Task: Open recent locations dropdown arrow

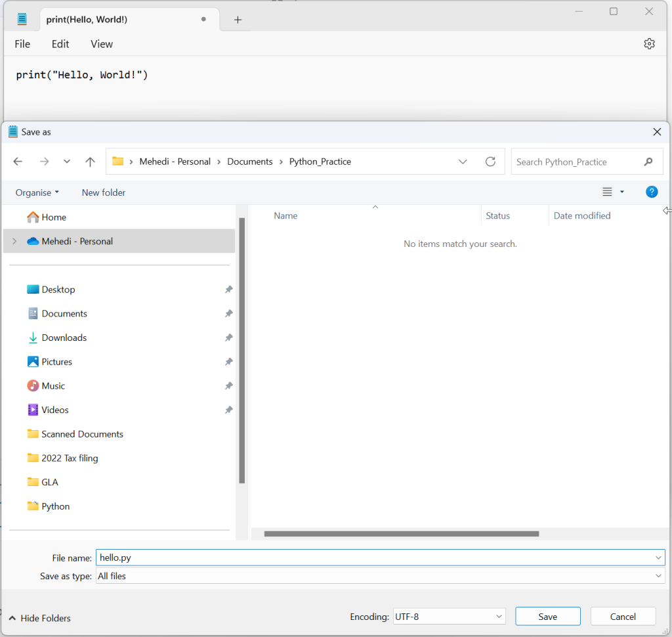Action: (67, 162)
